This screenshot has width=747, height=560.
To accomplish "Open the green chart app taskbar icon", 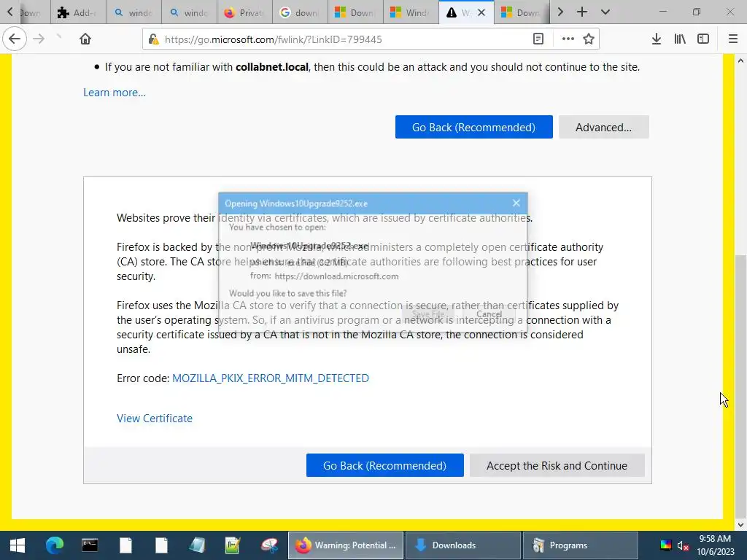I will tap(233, 545).
